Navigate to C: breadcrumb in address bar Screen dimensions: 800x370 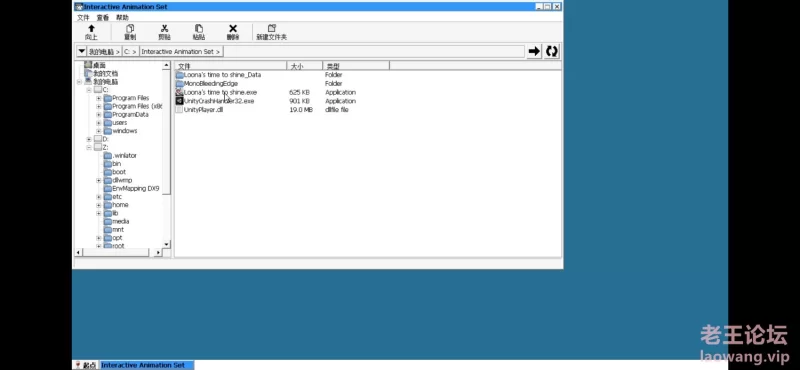tap(130, 52)
